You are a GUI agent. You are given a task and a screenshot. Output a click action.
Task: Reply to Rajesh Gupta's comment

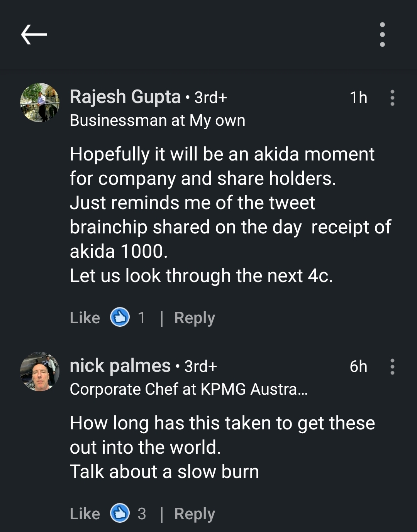pos(195,318)
